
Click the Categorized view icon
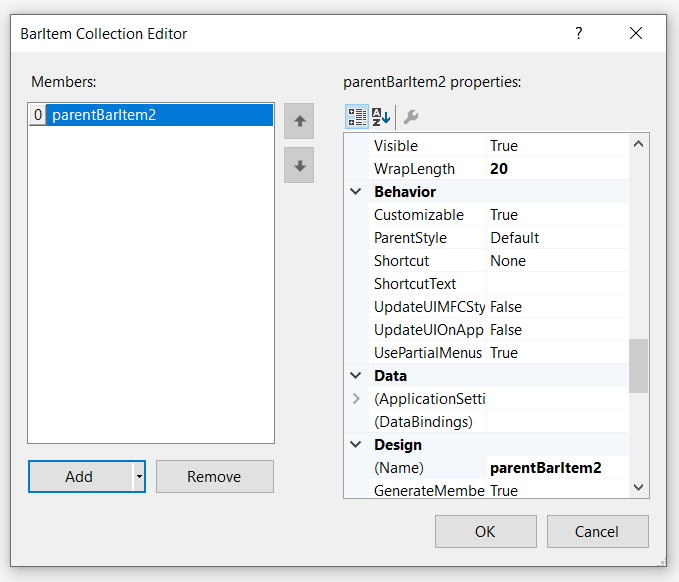(357, 117)
